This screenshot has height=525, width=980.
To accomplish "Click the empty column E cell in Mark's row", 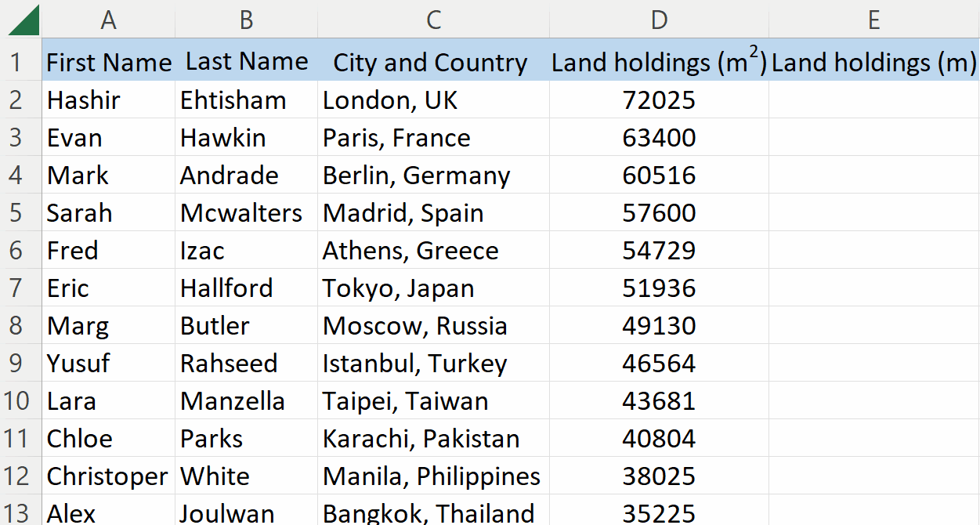I will click(x=874, y=175).
